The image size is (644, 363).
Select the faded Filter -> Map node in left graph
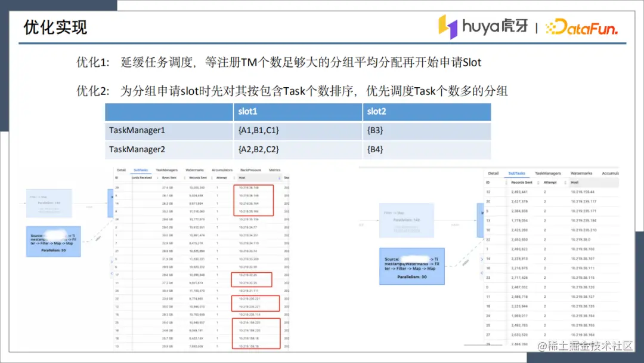(x=49, y=203)
